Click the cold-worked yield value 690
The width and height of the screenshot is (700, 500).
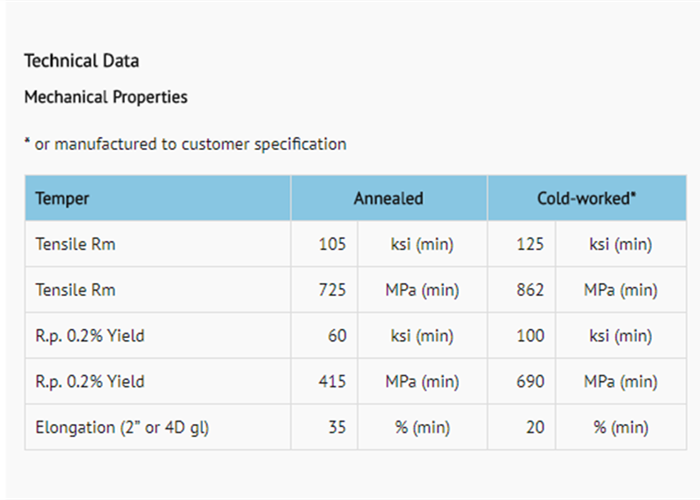click(530, 382)
